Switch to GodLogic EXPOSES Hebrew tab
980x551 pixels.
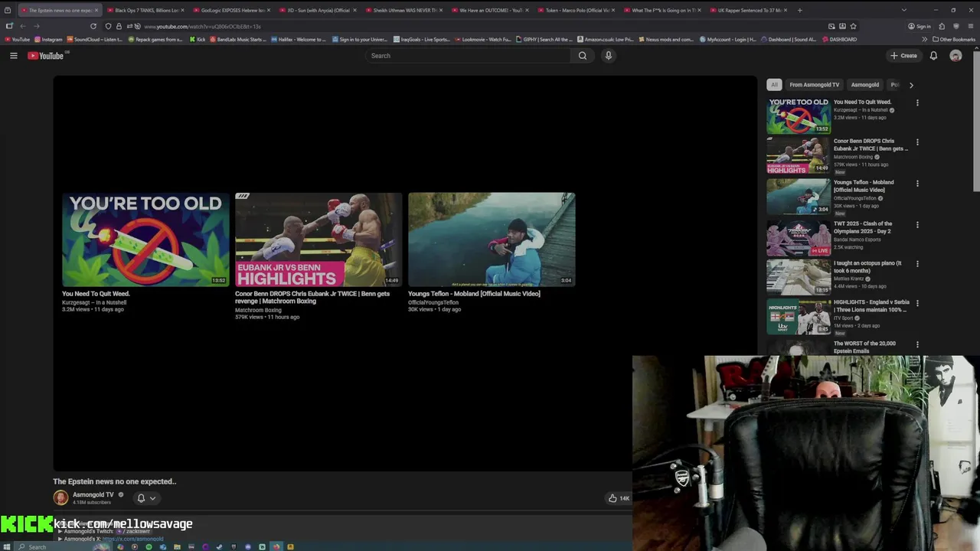pos(232,10)
